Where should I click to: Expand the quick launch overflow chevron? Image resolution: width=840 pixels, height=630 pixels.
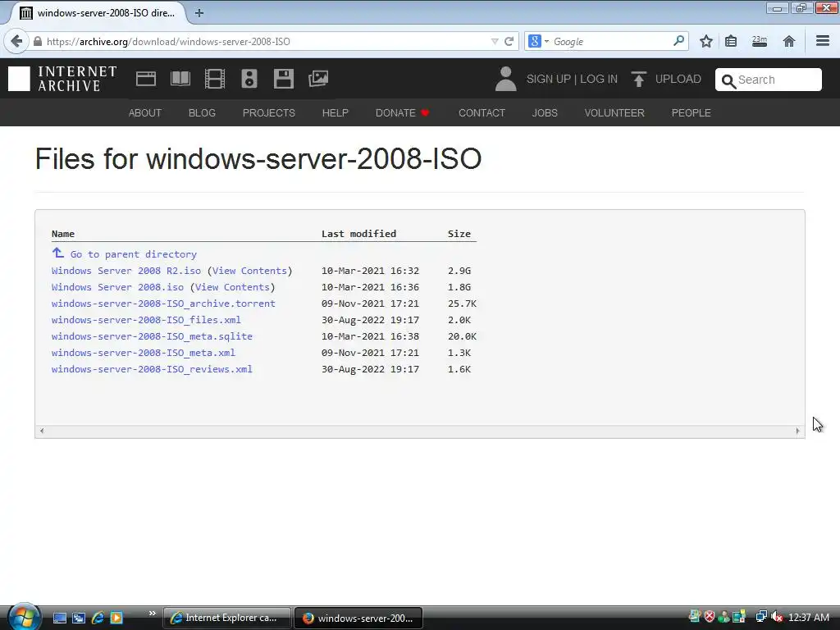coord(152,614)
